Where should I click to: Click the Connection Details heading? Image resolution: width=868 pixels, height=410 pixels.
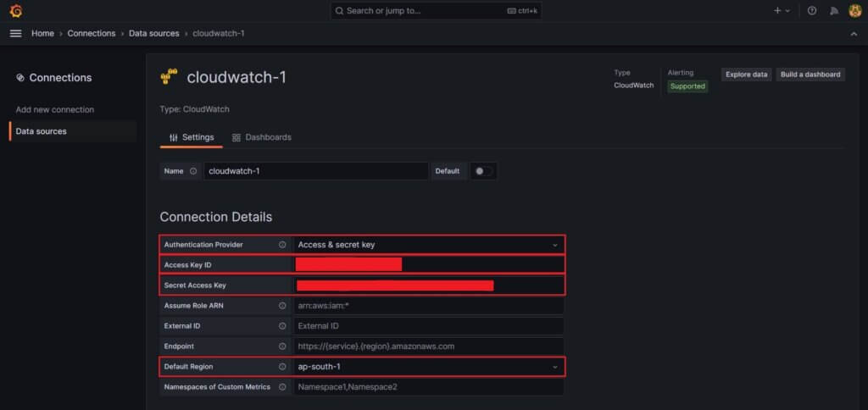[216, 217]
